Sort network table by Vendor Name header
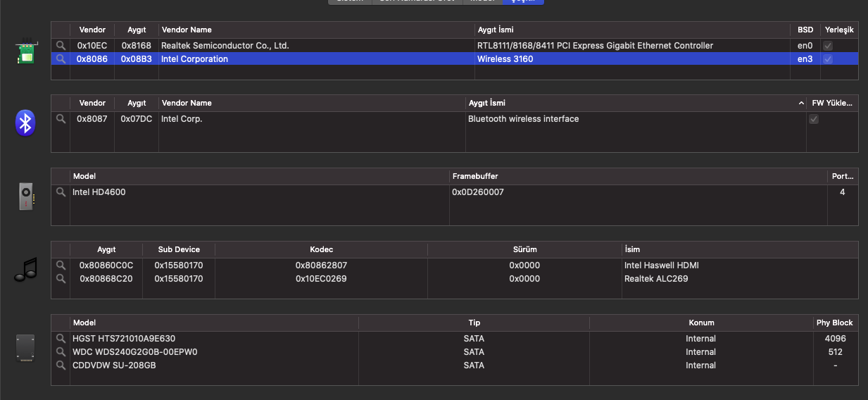Screen dimensions: 868x400 pyautogui.click(x=317, y=30)
